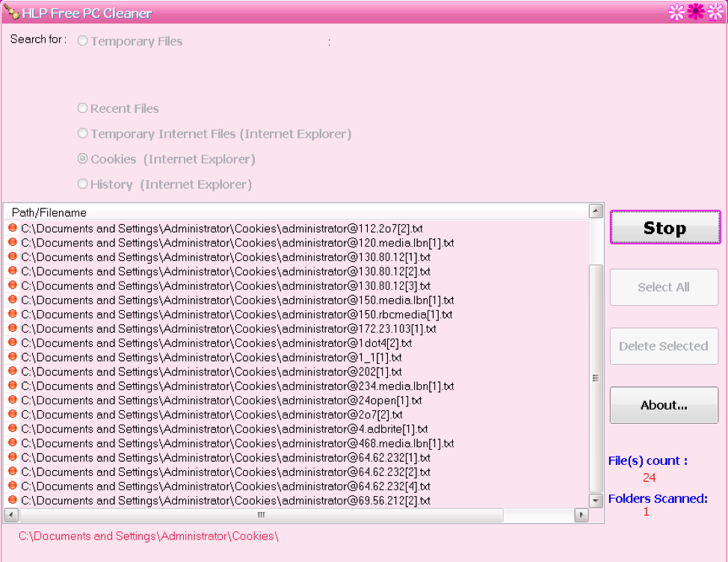The width and height of the screenshot is (728, 562).
Task: Click the File(s) count label
Action: coord(648,461)
